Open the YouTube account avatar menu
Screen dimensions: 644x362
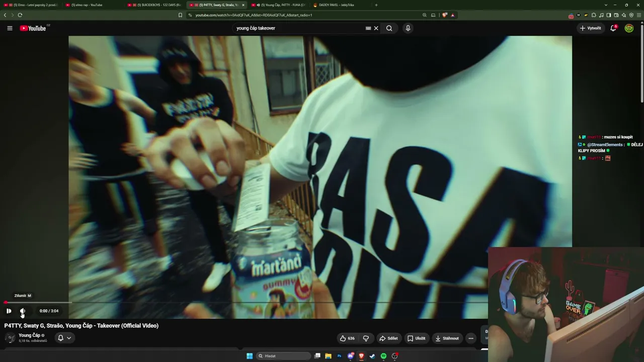point(629,28)
